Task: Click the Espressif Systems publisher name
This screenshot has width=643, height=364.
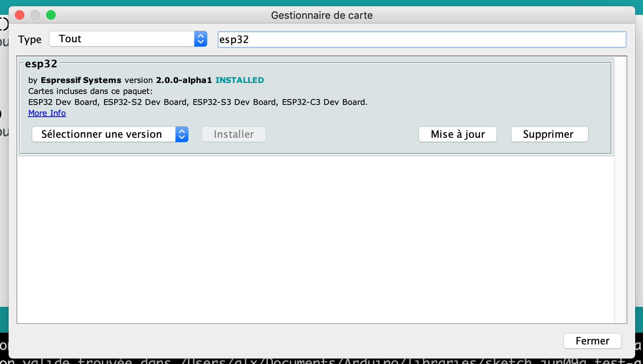Action: [x=81, y=80]
